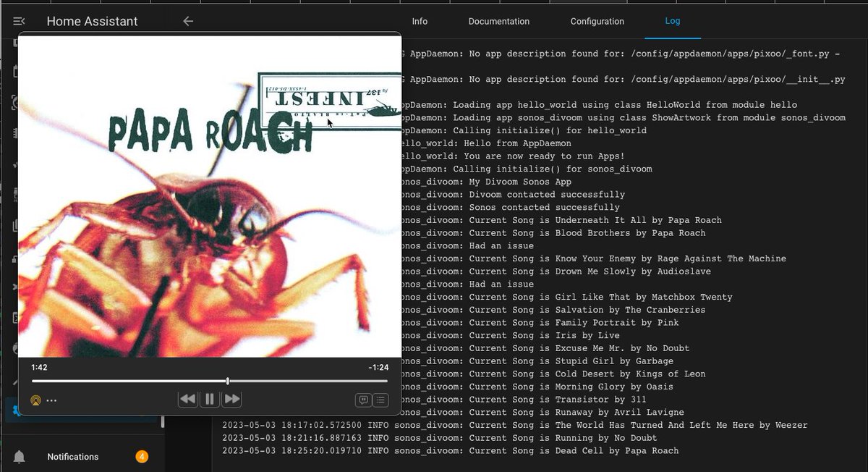The width and height of the screenshot is (868, 472).
Task: Collapse the Home Assistant sidebar menu icon
Action: (20, 21)
